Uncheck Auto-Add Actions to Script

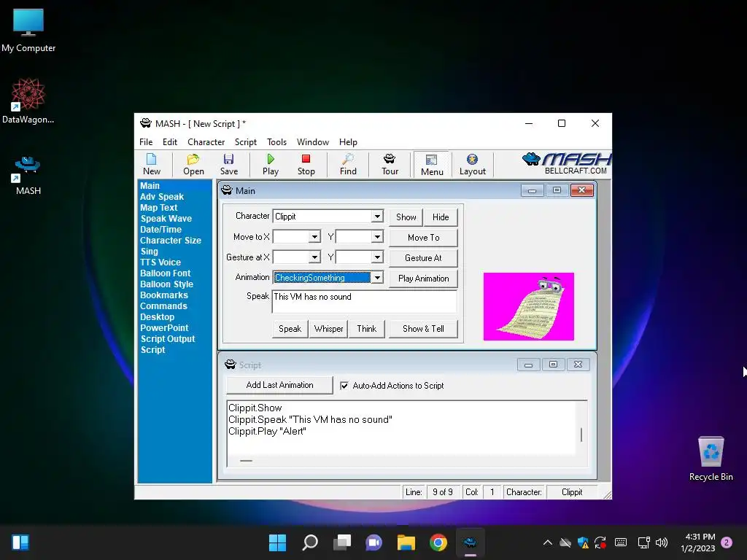[x=344, y=386]
